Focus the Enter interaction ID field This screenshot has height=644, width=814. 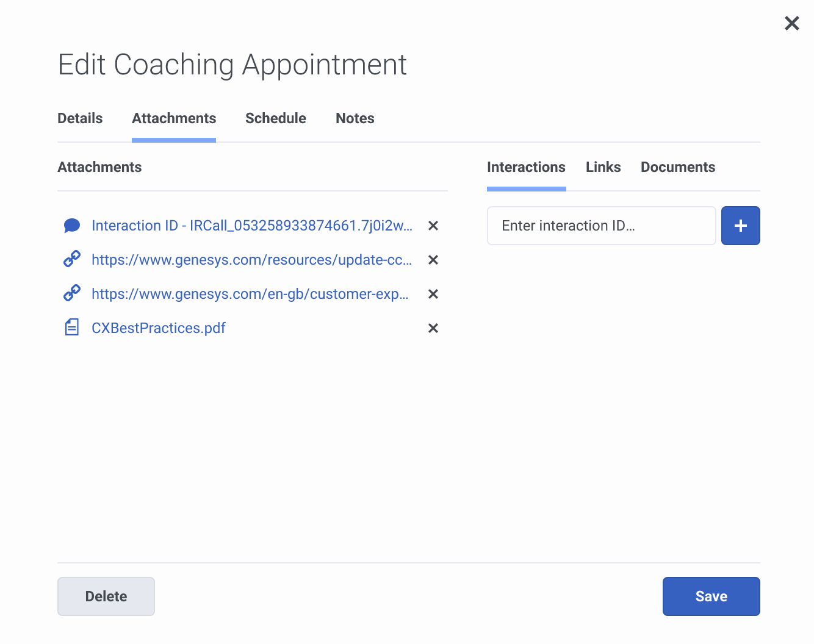601,226
